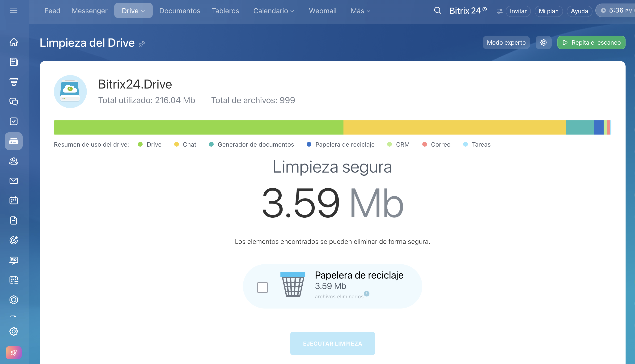
Task: Click the archivos eliminados help question mark
Action: click(x=367, y=293)
